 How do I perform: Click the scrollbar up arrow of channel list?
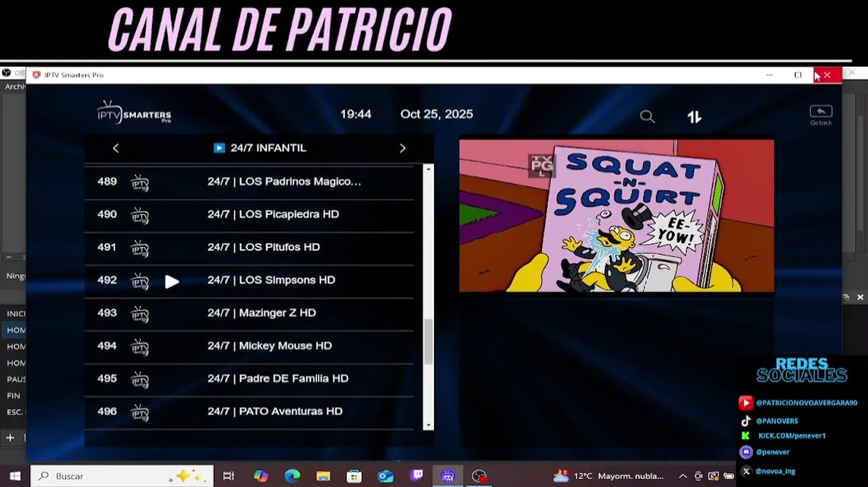[x=428, y=168]
